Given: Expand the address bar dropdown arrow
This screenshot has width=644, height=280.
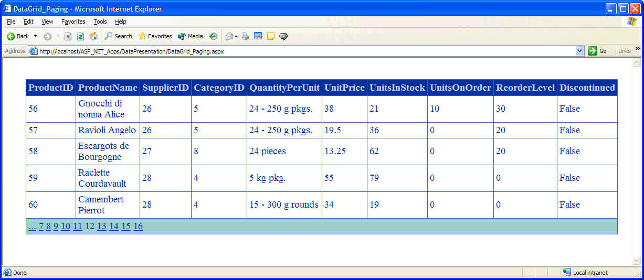Looking at the screenshot, I should [579, 51].
